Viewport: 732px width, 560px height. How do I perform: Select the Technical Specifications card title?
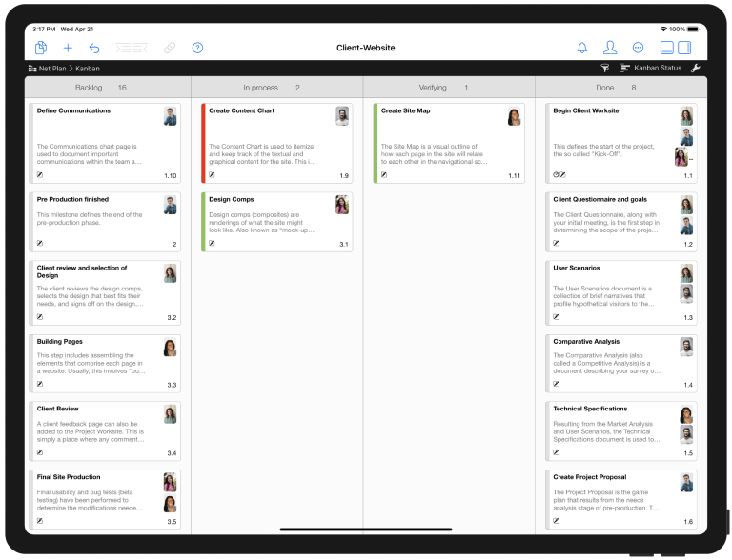coord(590,409)
